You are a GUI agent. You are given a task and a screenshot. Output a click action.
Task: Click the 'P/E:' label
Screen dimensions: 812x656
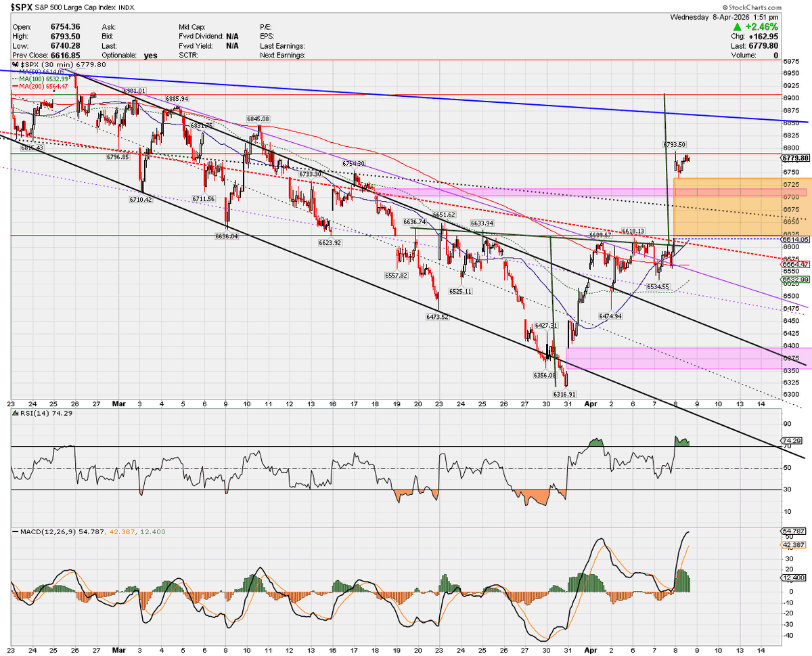266,26
